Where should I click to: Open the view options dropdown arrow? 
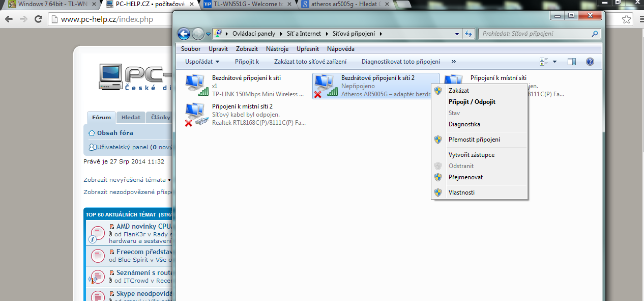[554, 62]
